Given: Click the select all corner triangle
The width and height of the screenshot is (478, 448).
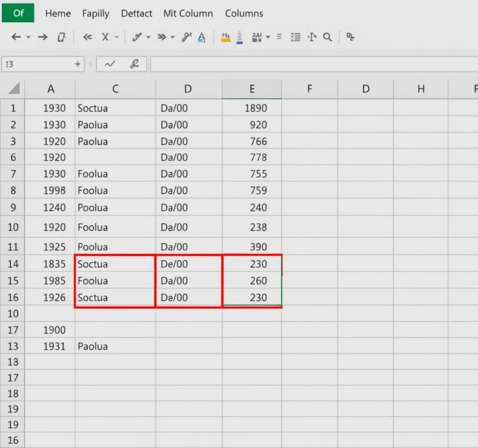Looking at the screenshot, I should (14, 88).
